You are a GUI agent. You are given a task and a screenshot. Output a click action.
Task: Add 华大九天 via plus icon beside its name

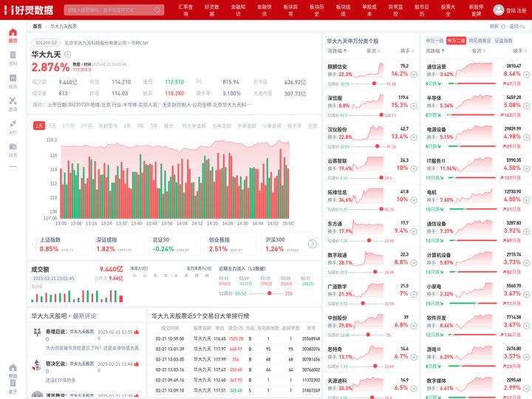click(67, 54)
